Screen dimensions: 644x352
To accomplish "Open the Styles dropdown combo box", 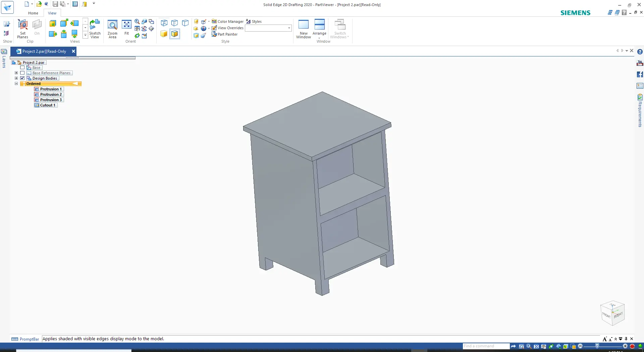I will pos(289,28).
